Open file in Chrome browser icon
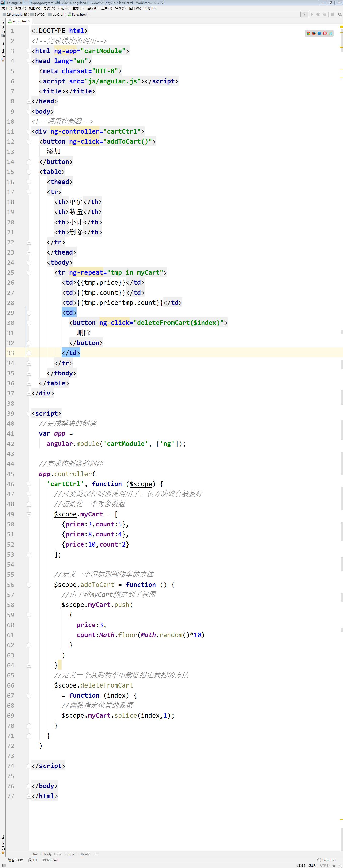343x868 pixels. click(x=308, y=33)
